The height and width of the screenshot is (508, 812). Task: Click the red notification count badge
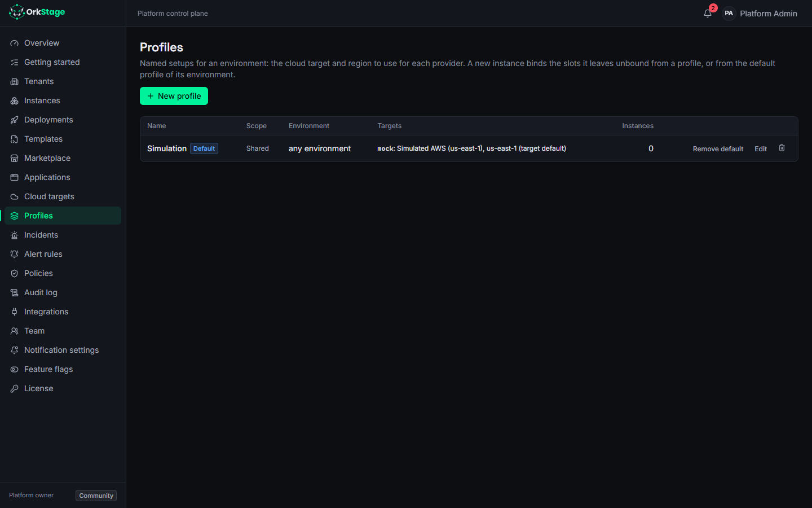[x=713, y=8]
